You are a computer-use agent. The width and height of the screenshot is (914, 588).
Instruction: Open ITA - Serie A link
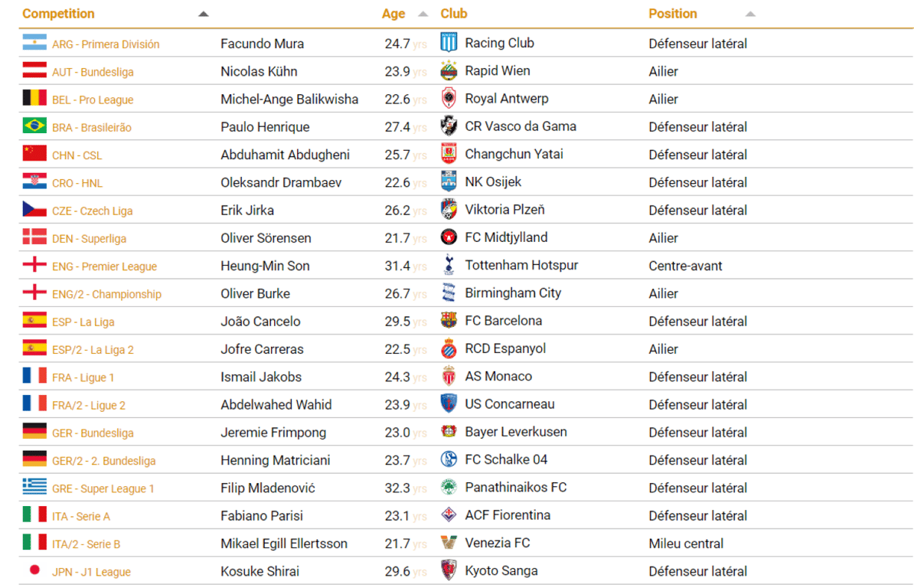(81, 516)
